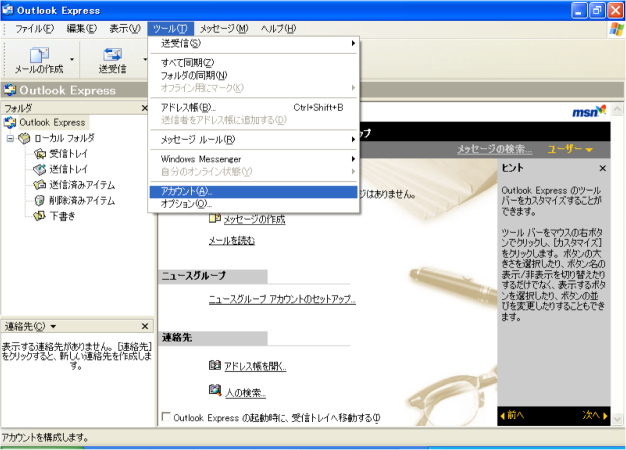Choose すべて同期 menu entry
This screenshot has width=626, height=450.
254,63
